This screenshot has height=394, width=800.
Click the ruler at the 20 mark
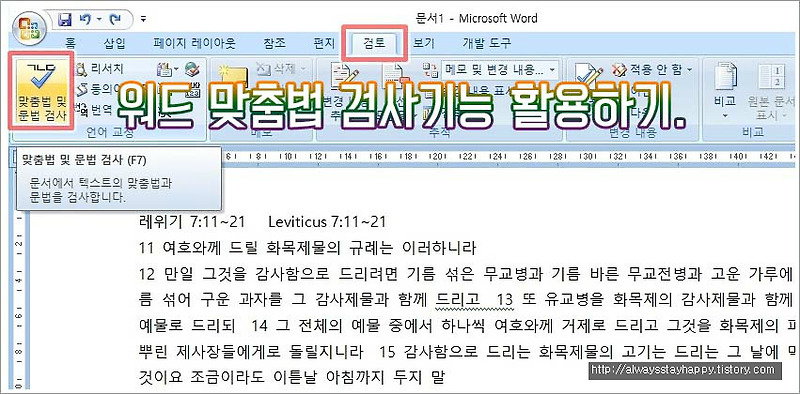pos(437,156)
